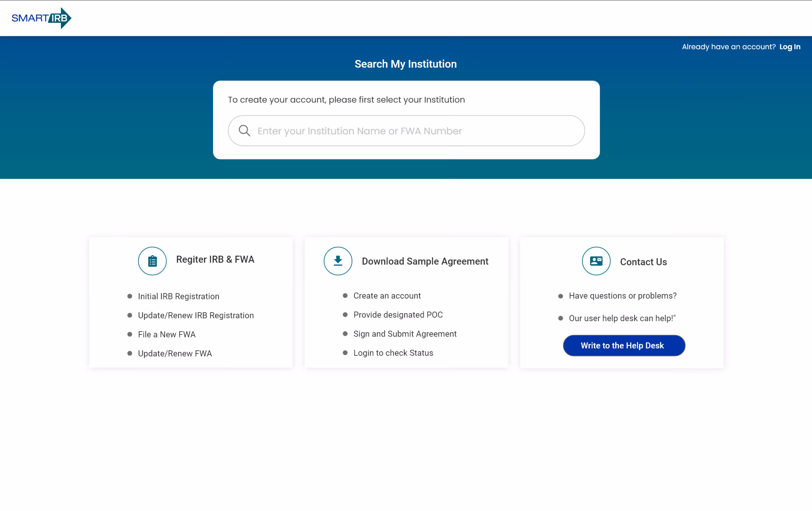The height and width of the screenshot is (511, 812).
Task: Click the SMART IRB logo
Action: (x=41, y=18)
